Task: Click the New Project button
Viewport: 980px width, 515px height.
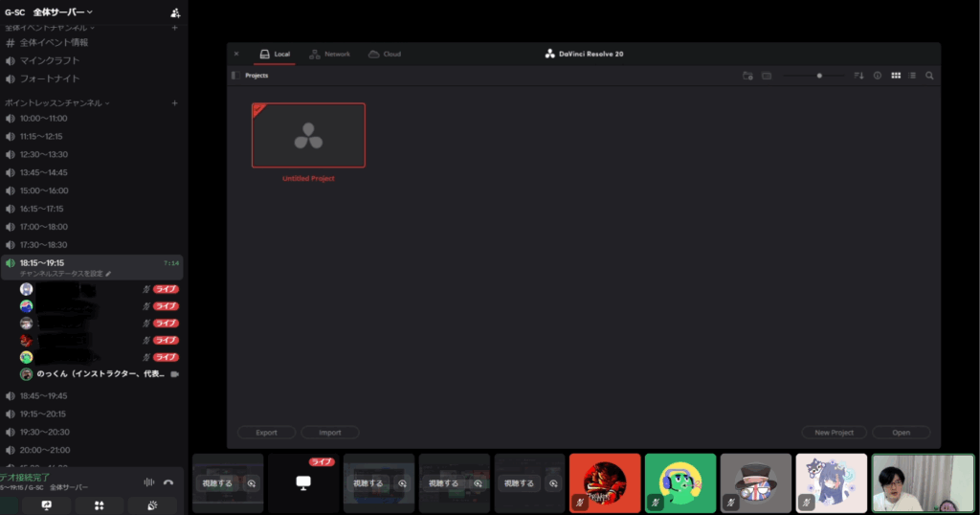Action: (x=834, y=433)
